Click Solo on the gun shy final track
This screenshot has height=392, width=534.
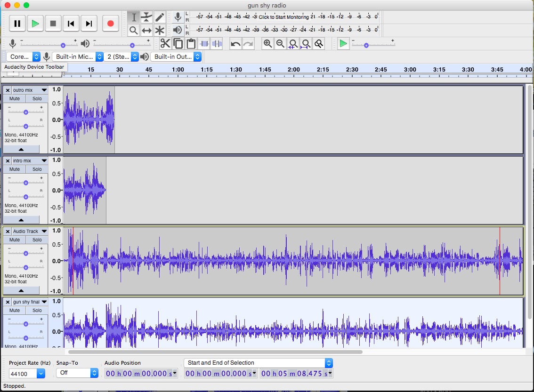[x=37, y=310]
